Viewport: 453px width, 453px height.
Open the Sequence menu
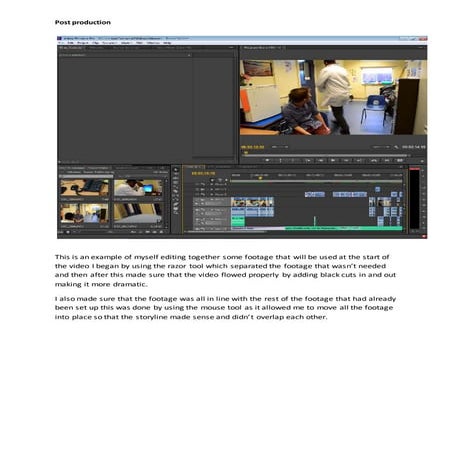110,43
